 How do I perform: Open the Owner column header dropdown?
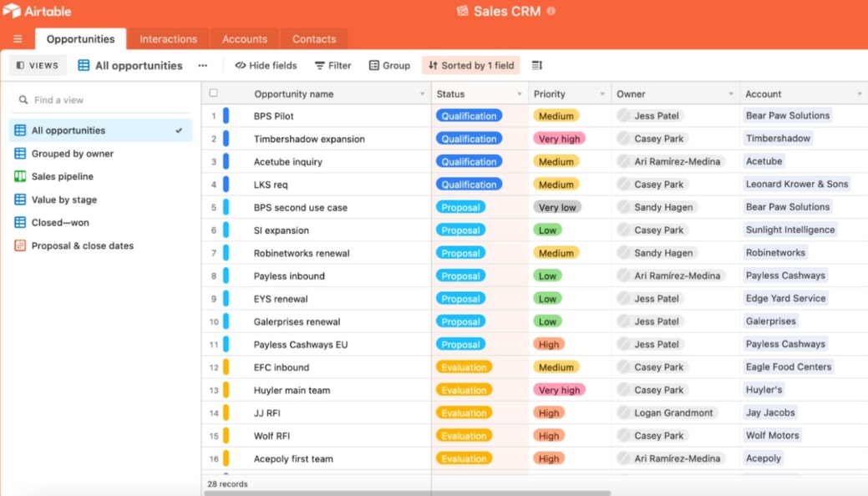tap(731, 94)
